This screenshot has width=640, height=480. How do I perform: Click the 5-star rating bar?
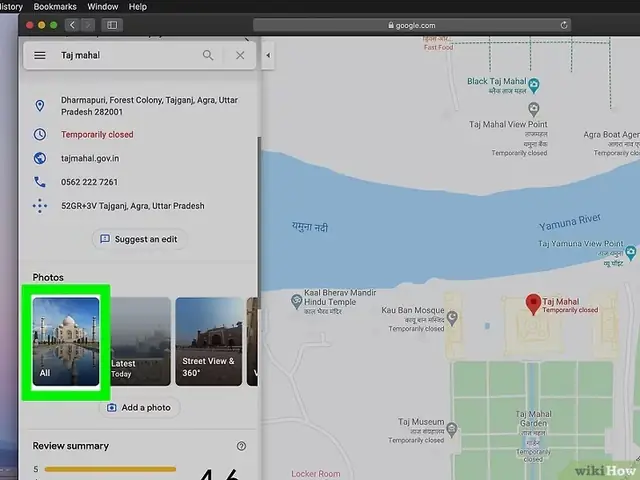click(x=110, y=469)
